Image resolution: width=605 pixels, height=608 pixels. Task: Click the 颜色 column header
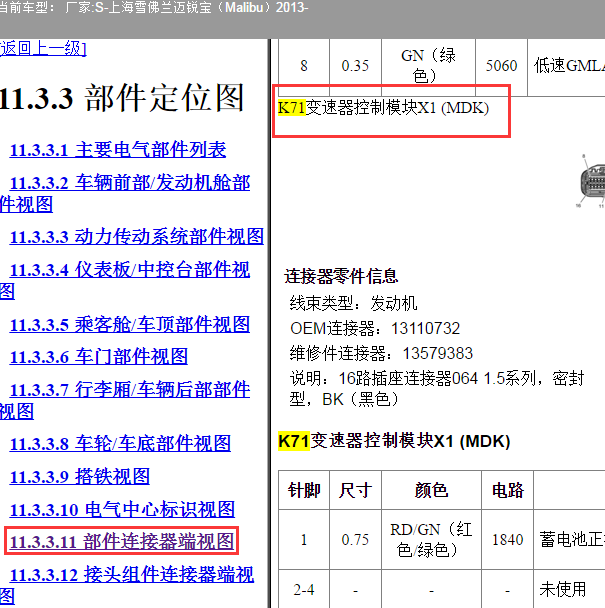(x=431, y=490)
